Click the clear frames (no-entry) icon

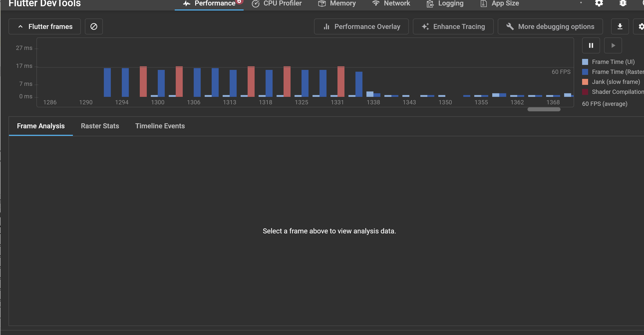coord(94,26)
